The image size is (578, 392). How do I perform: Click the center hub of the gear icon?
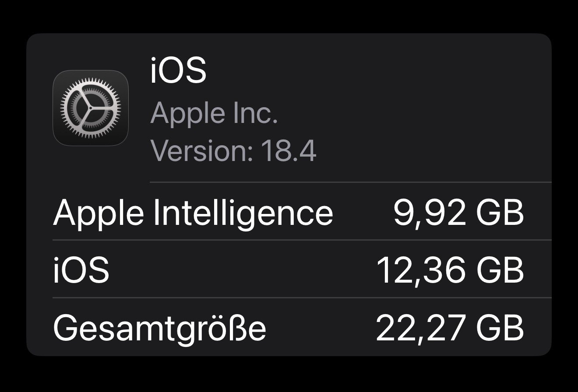[90, 108]
